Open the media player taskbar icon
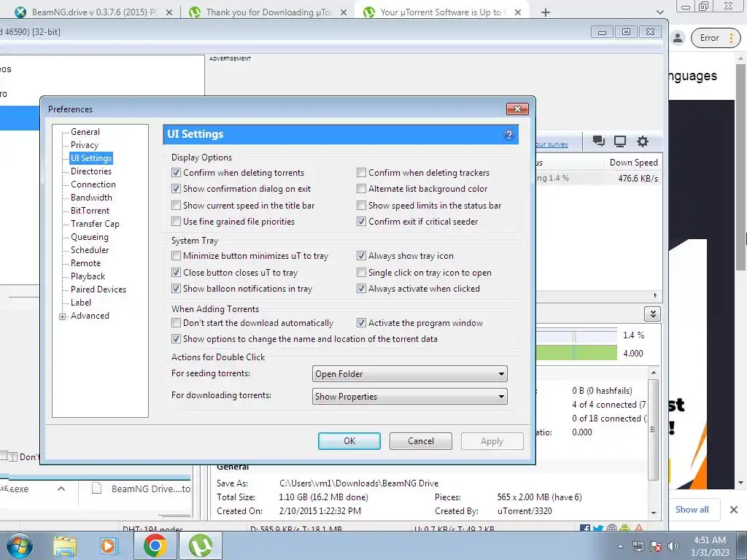 pos(108,546)
